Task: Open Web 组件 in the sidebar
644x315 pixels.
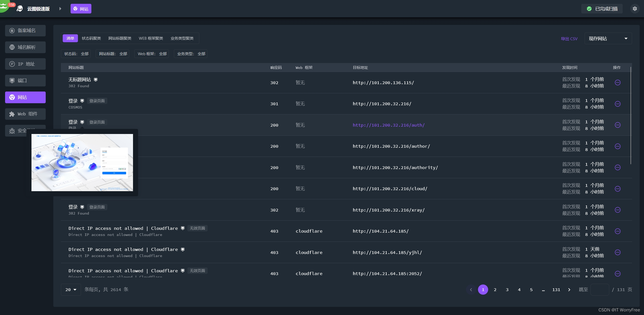Action: pos(25,114)
